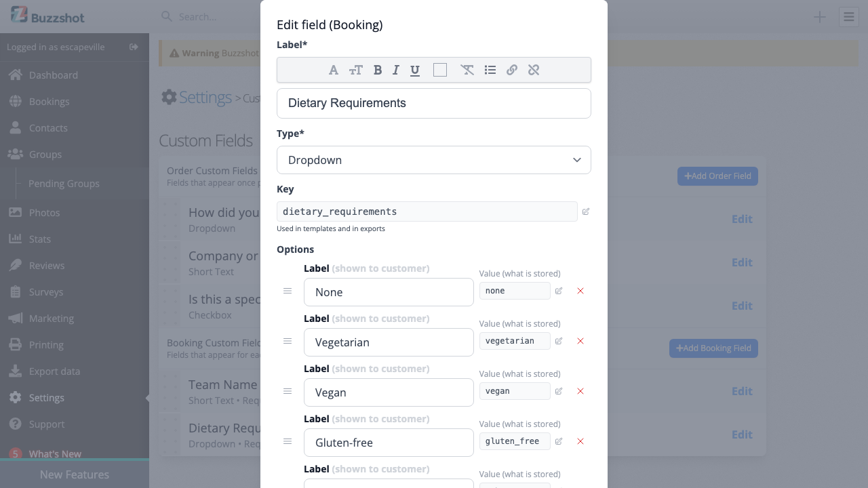The width and height of the screenshot is (868, 488).
Task: Remove link with the unlink icon
Action: (x=534, y=70)
